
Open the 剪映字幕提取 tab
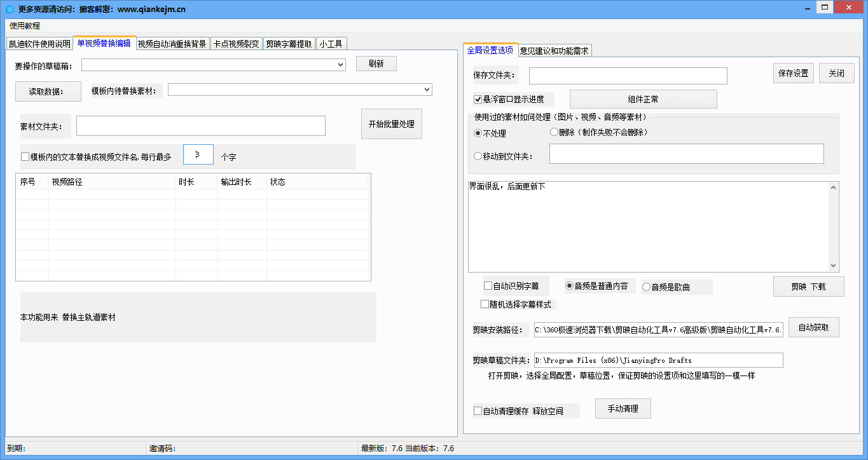[x=291, y=43]
